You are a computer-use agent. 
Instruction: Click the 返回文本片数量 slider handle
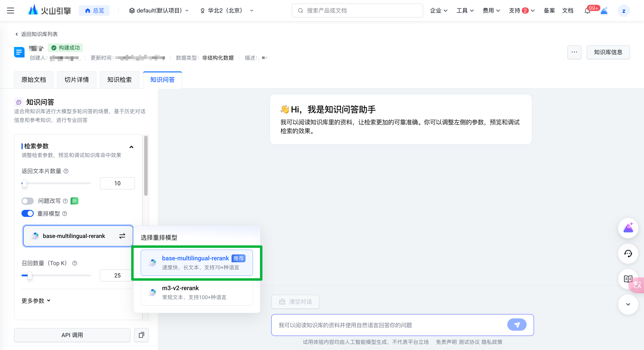click(24, 183)
